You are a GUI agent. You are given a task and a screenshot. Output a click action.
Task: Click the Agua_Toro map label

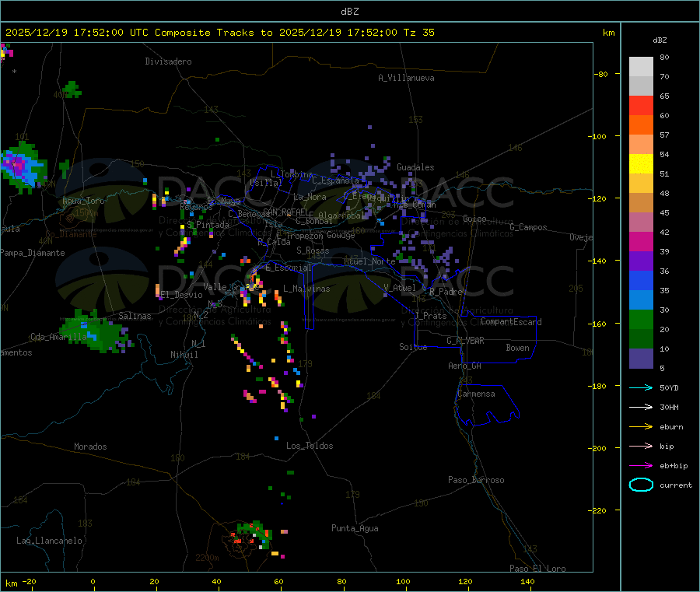point(83,201)
